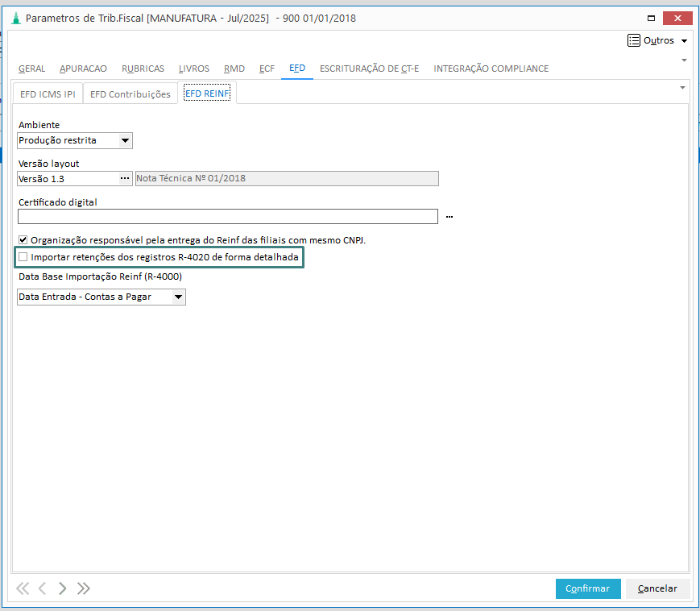Click the Versão 1.3 layout field
The width and height of the screenshot is (700, 611).
point(68,179)
